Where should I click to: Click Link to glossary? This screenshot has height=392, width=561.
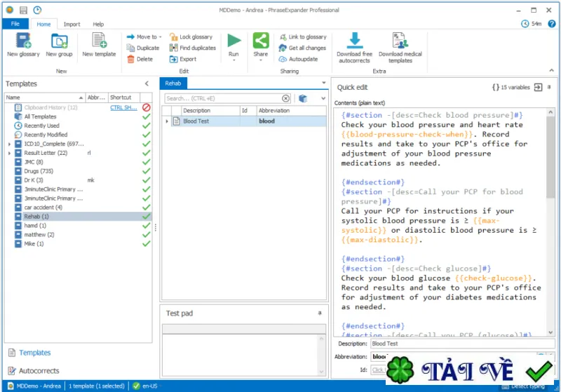[303, 37]
